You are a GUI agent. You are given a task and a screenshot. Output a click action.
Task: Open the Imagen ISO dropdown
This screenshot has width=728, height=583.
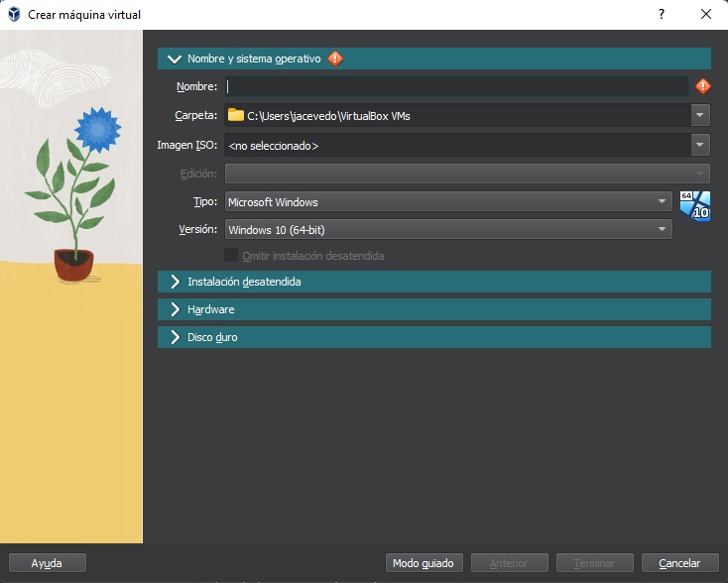point(701,145)
